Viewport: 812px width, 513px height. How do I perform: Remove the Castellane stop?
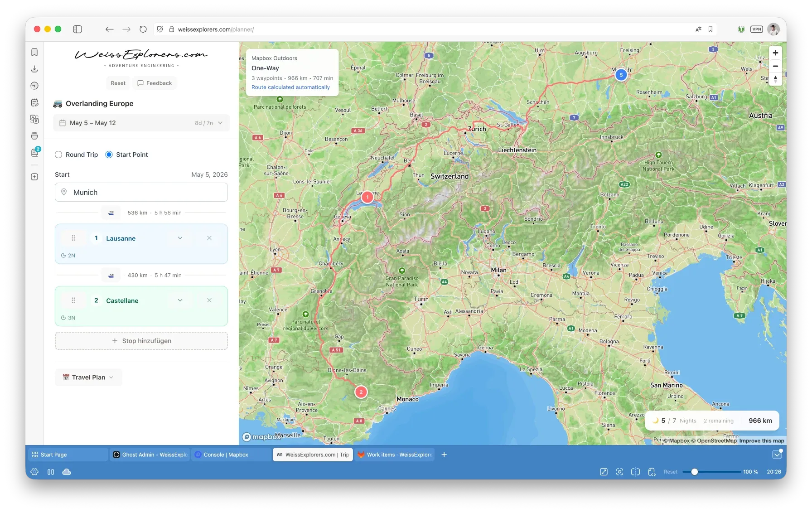209,300
